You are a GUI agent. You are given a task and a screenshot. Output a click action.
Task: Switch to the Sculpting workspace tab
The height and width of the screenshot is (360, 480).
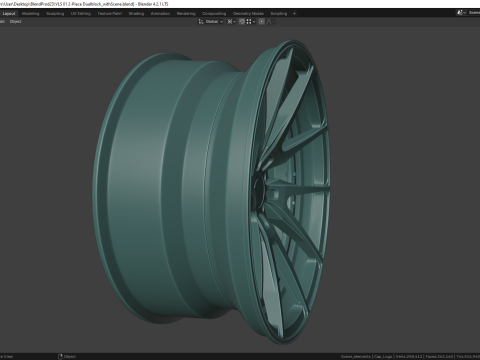(55, 14)
